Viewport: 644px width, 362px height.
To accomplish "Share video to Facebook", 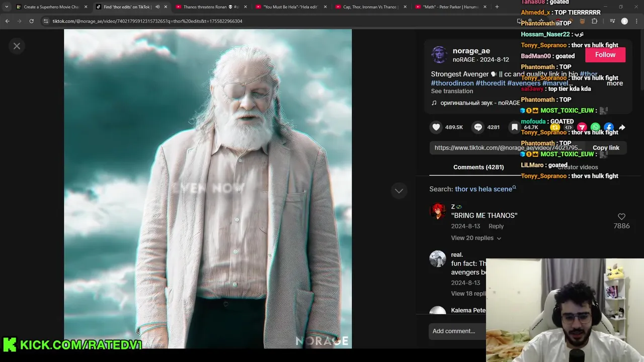I will pos(609,127).
